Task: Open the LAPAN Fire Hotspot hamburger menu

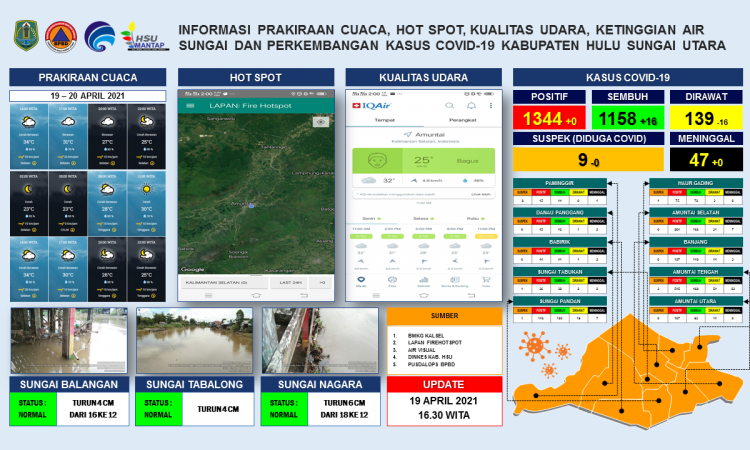Action: pyautogui.click(x=189, y=105)
